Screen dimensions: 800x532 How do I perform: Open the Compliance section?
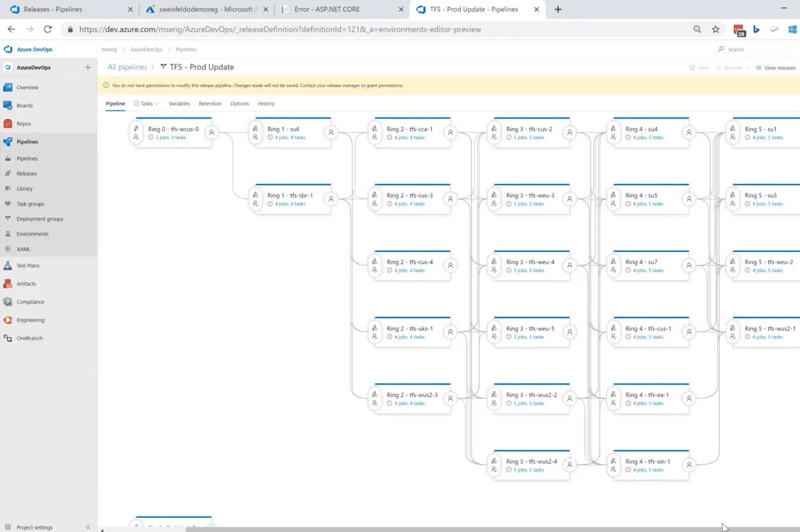click(x=31, y=302)
